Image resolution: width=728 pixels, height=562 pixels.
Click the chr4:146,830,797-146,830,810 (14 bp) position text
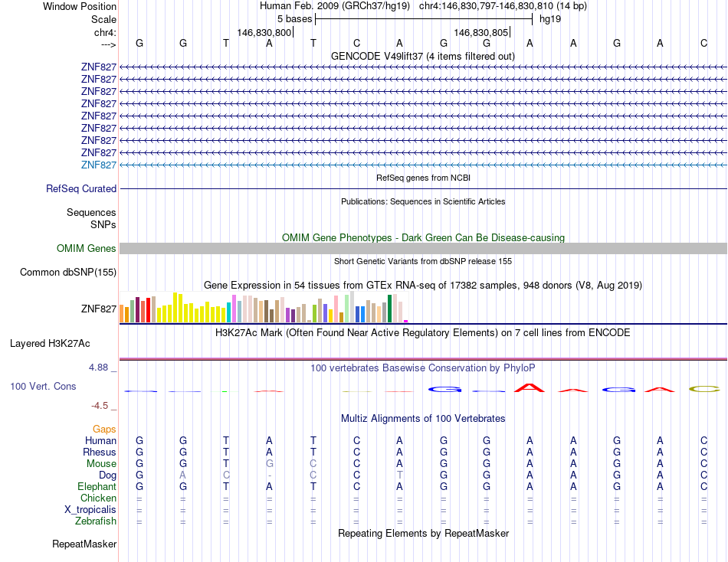click(503, 6)
